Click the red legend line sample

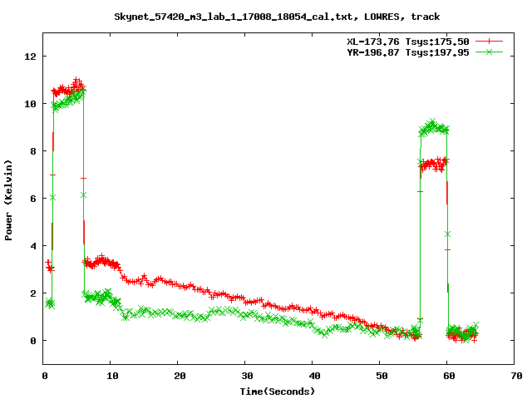489,42
